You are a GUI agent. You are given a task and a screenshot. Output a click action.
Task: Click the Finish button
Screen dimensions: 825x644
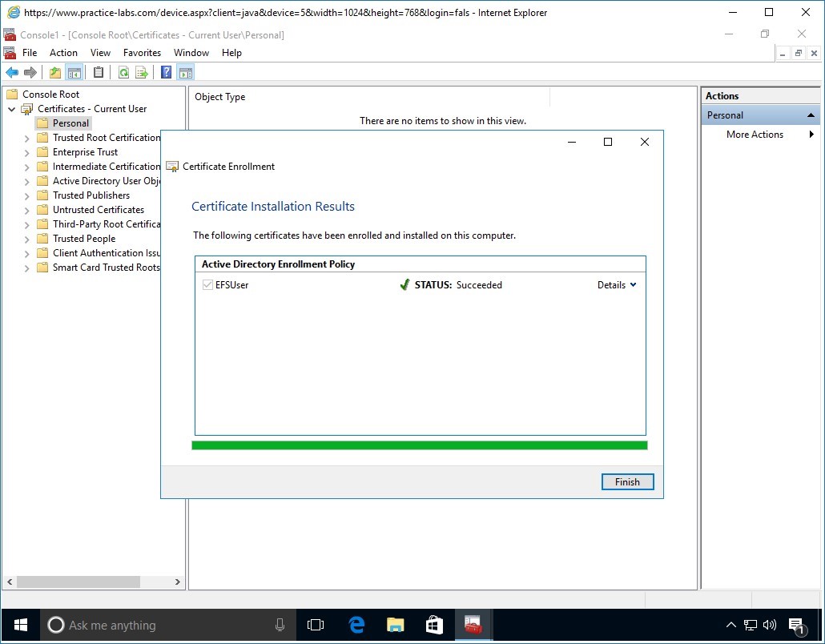pyautogui.click(x=627, y=481)
